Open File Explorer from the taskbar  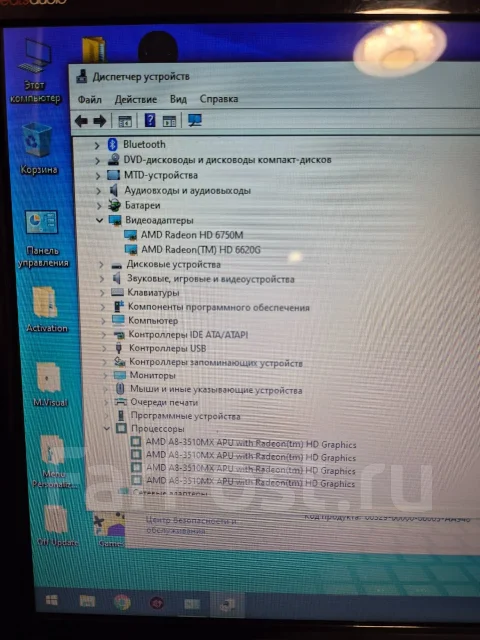[x=87, y=601]
